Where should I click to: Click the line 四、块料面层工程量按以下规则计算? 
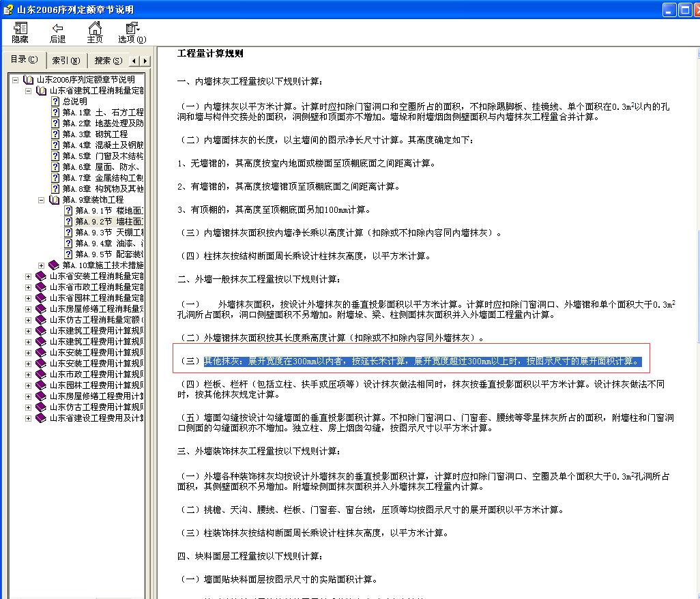point(250,556)
